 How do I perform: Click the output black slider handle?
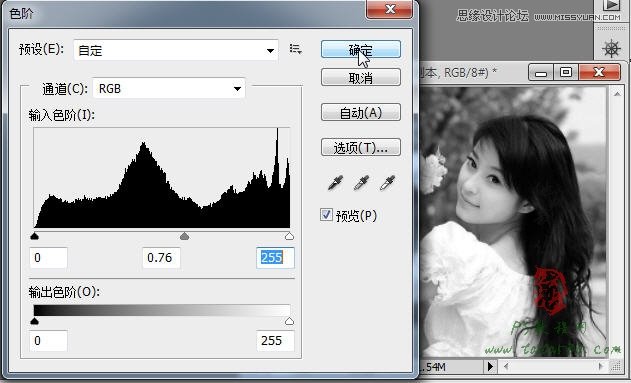point(35,321)
